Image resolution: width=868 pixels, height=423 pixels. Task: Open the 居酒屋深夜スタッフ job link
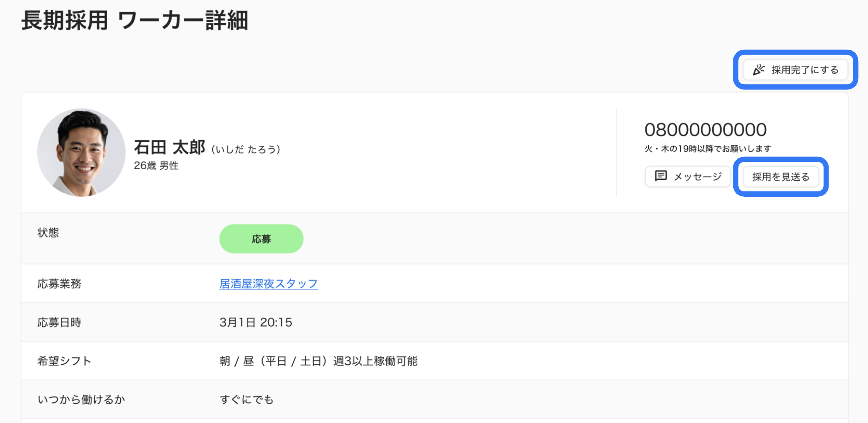point(269,284)
